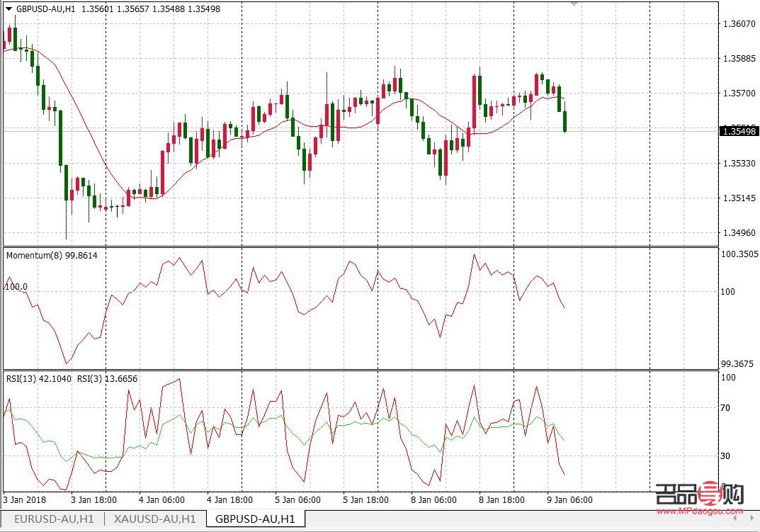This screenshot has width=760, height=532.
Task: Click the current price label 1.35498
Action: coord(739,131)
